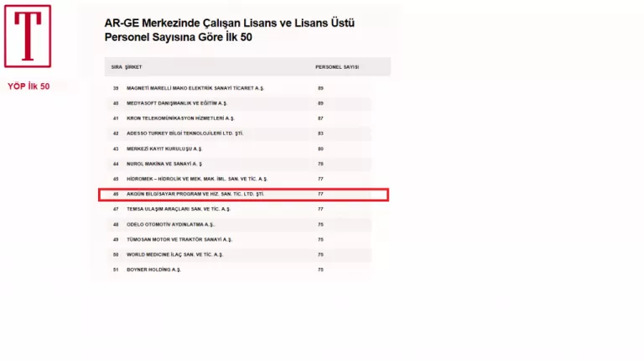
Task: Click personnel count 75 in TÜMOSAN row
Action: [x=320, y=240]
